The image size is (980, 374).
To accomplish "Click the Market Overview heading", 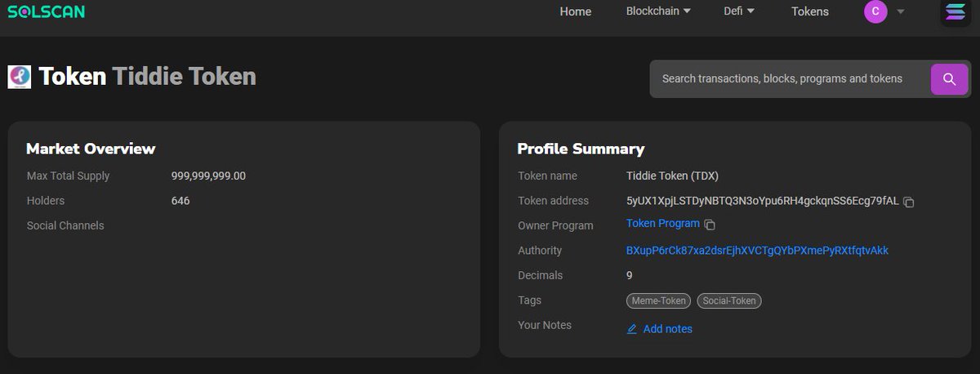I will 91,149.
